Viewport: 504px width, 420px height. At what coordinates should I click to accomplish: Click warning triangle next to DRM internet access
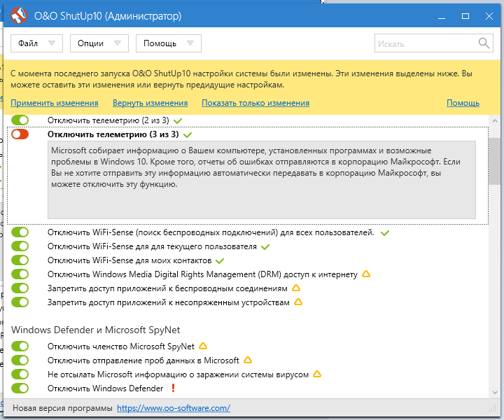point(366,274)
